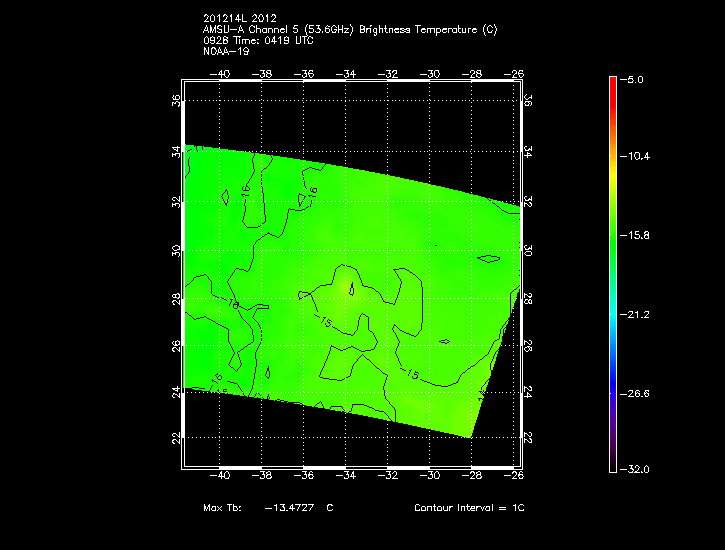Click the -26 longitude label on bottom axis
The height and width of the screenshot is (550, 725).
coord(516,476)
